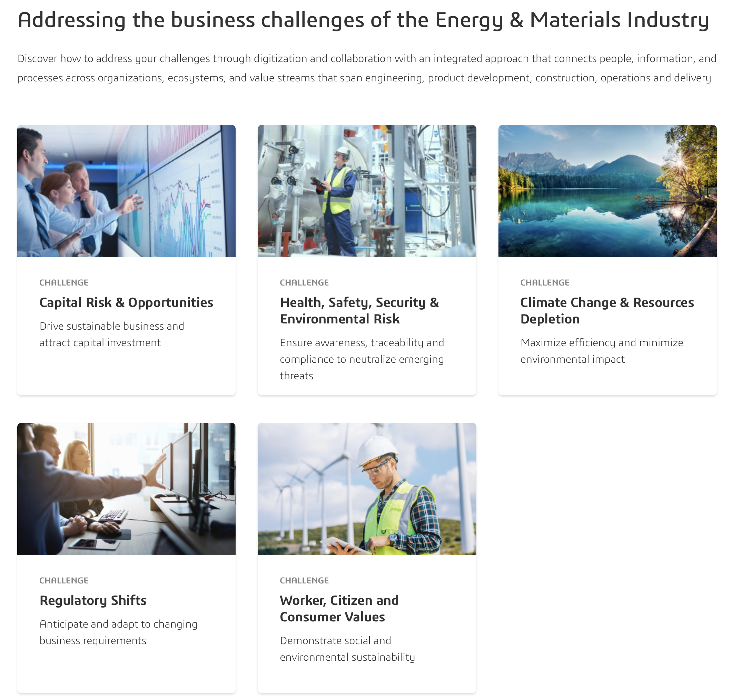Open Worker, Citizen and Consumer Values
Screen dimensions: 732x700
coord(339,608)
